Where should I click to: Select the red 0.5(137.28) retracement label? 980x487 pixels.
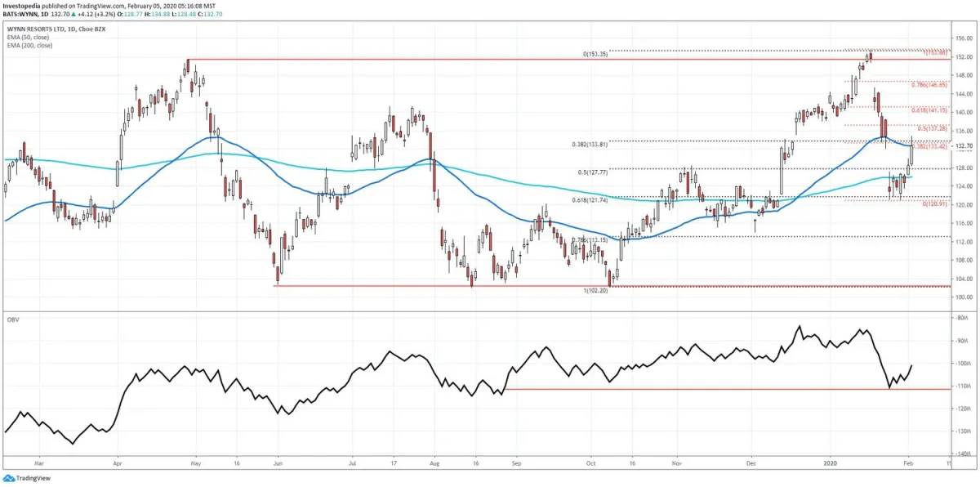[x=932, y=127]
